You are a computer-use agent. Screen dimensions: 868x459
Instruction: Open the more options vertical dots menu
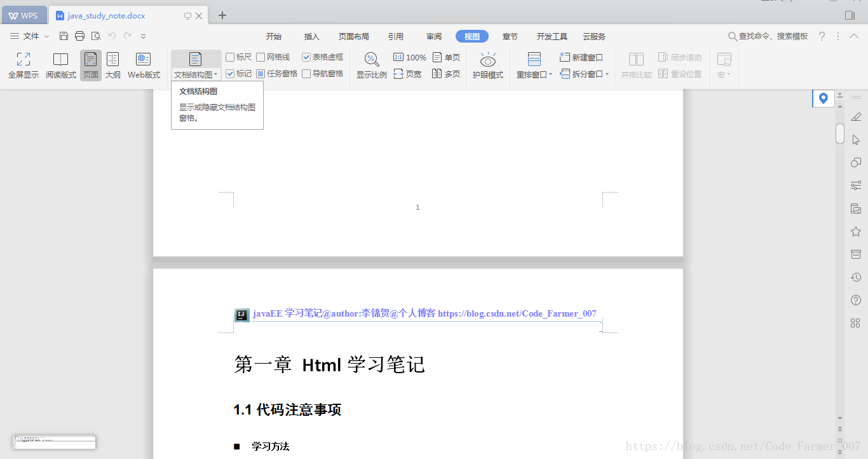[x=838, y=36]
